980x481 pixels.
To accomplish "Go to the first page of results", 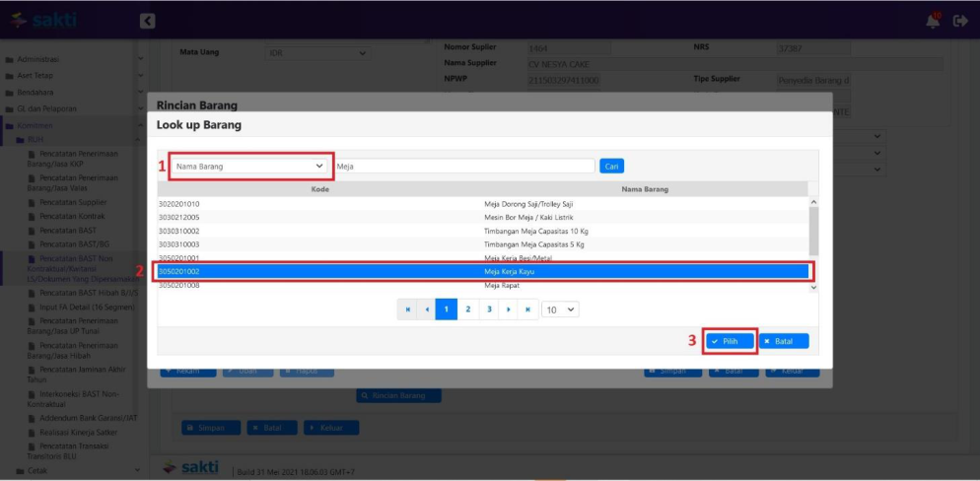I will point(407,309).
